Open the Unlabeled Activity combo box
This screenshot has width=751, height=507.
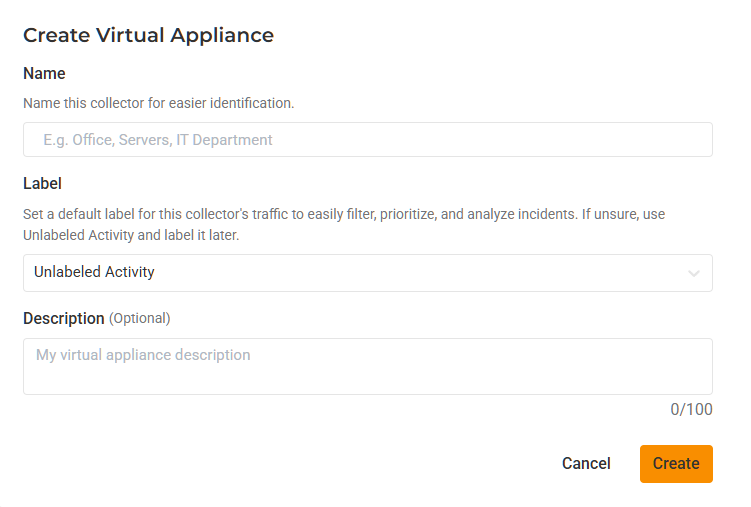click(367, 273)
